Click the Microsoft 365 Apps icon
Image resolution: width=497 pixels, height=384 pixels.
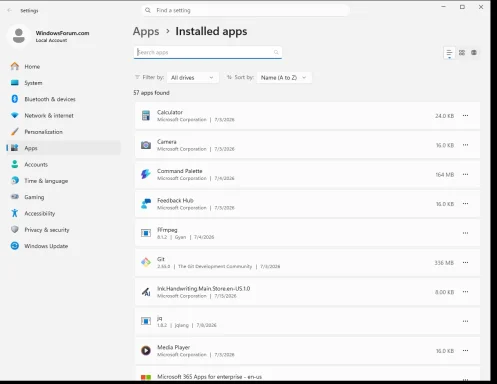click(146, 377)
